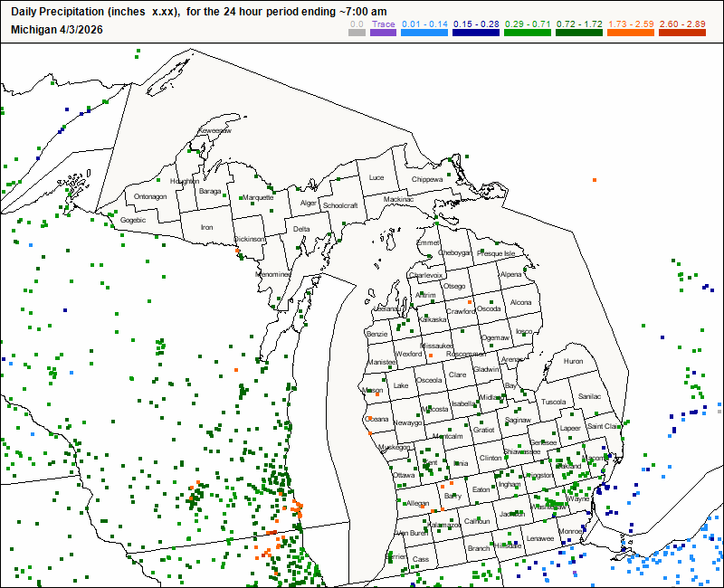The width and height of the screenshot is (724, 588).
Task: Select the dark blue 0.15 - 0.28 legend box
Action: (x=476, y=31)
